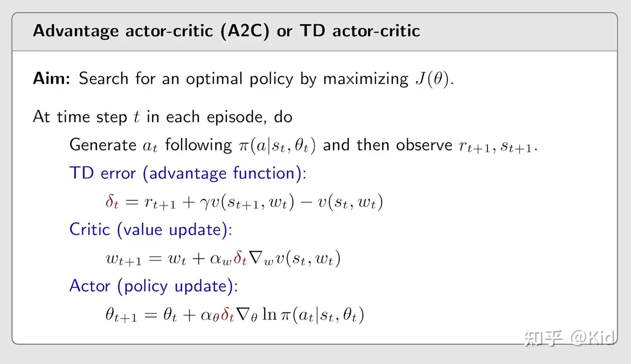Viewport: 631px width, 364px height.
Task: Click the 知乎 @Kid watermark
Action: 569,338
